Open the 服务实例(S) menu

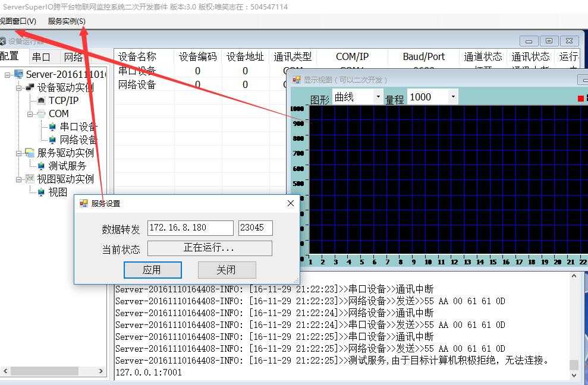67,21
